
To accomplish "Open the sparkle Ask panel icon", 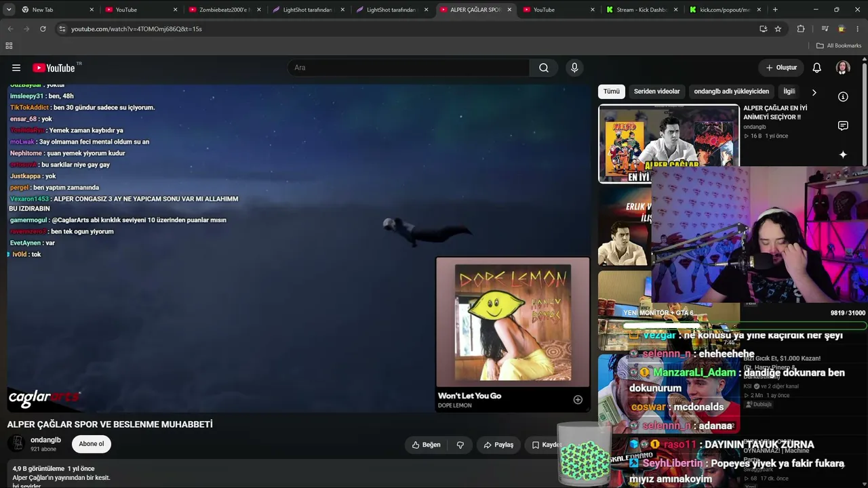I will click(x=843, y=155).
